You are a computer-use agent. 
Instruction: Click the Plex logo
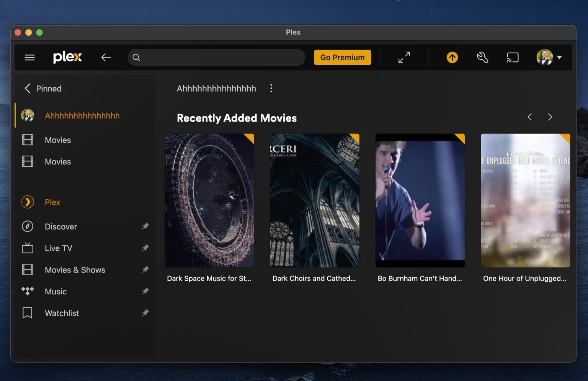67,57
